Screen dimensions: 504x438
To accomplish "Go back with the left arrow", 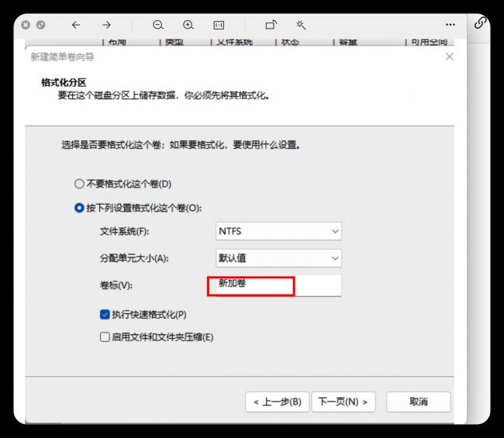I will coord(76,25).
